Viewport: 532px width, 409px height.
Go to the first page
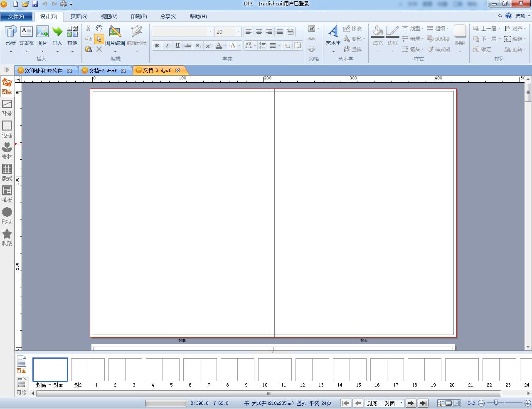pyautogui.click(x=346, y=403)
